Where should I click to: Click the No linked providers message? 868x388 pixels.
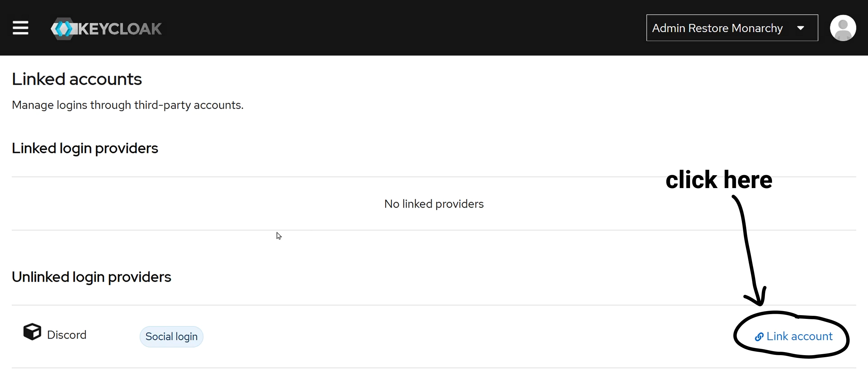pyautogui.click(x=434, y=204)
